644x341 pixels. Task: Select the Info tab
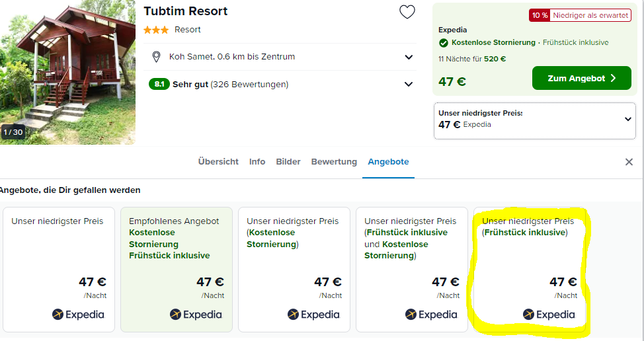click(x=257, y=162)
